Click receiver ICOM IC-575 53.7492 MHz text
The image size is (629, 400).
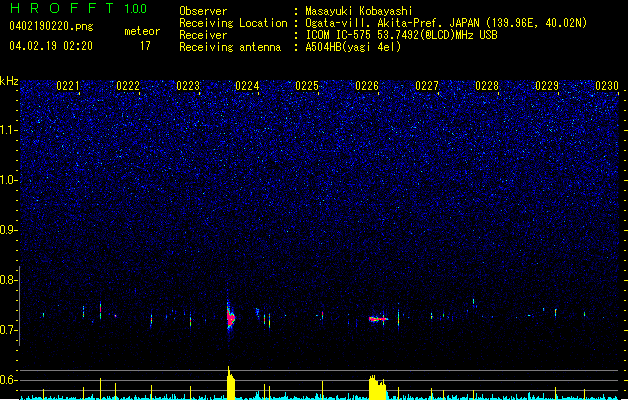(x=402, y=35)
